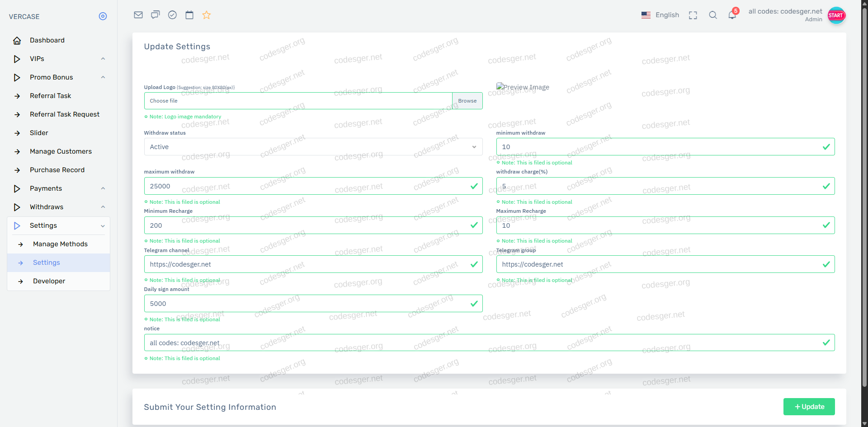
Task: Click the chat messages icon
Action: [156, 15]
